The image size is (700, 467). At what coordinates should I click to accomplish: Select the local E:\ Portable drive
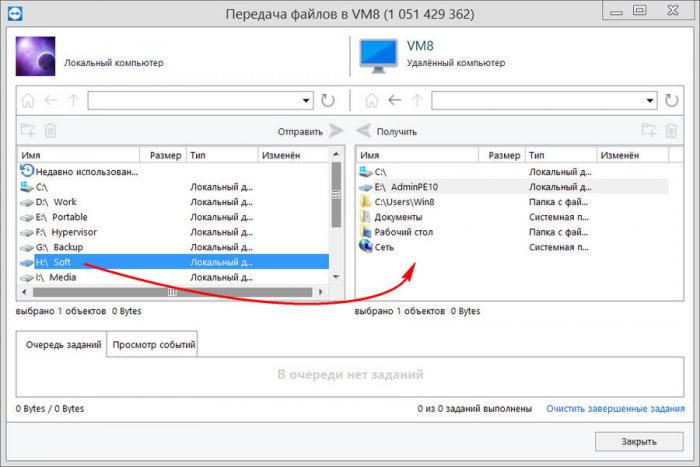(174, 217)
